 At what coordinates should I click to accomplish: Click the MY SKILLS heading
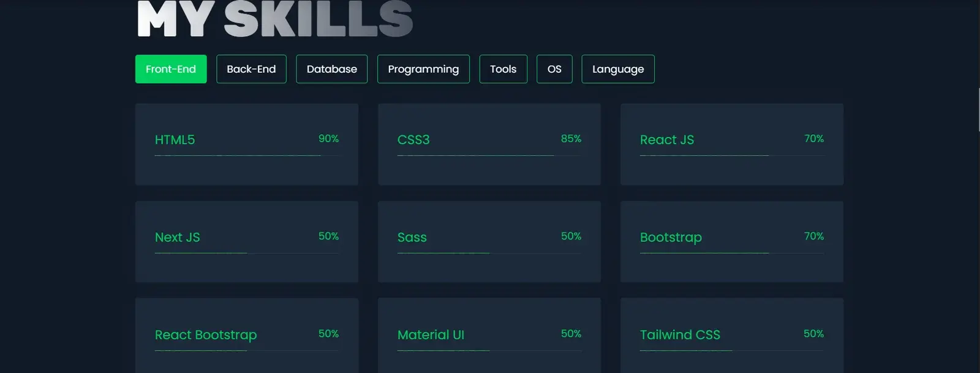(x=275, y=19)
